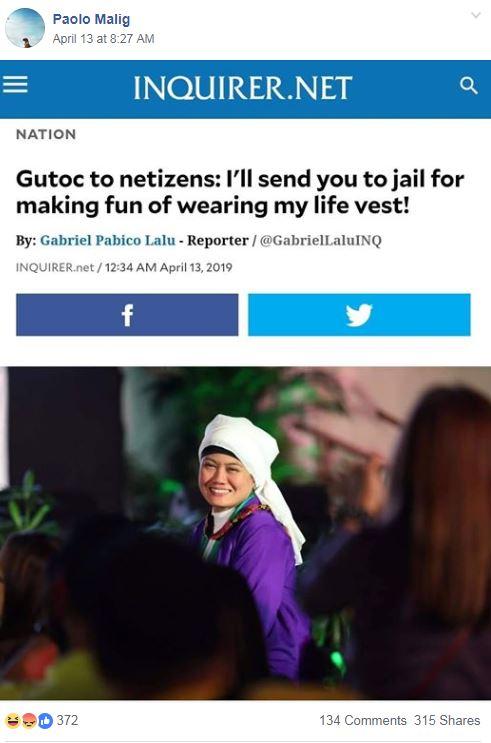Click the thumbs-up like reaction icon

click(45, 721)
